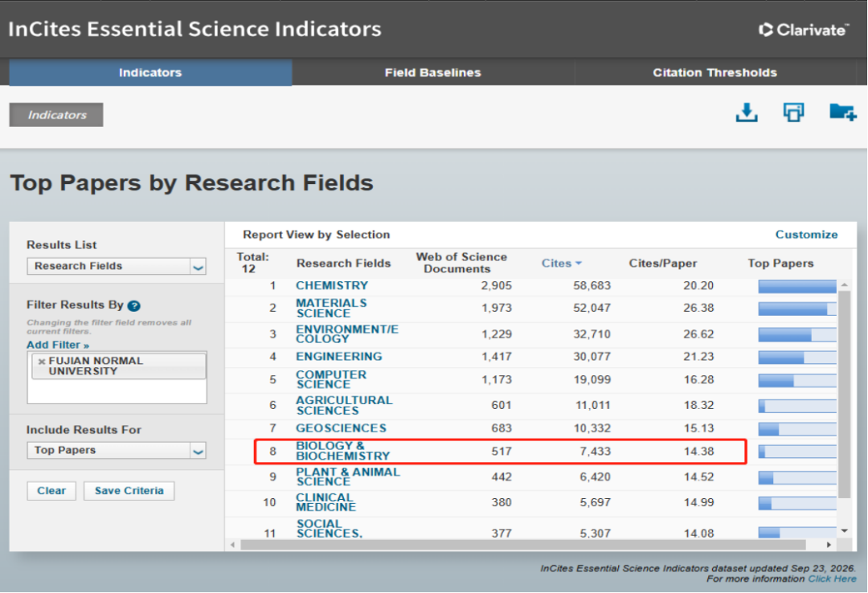The height and width of the screenshot is (593, 868).
Task: Click the 58,683 cites value
Action: click(592, 286)
